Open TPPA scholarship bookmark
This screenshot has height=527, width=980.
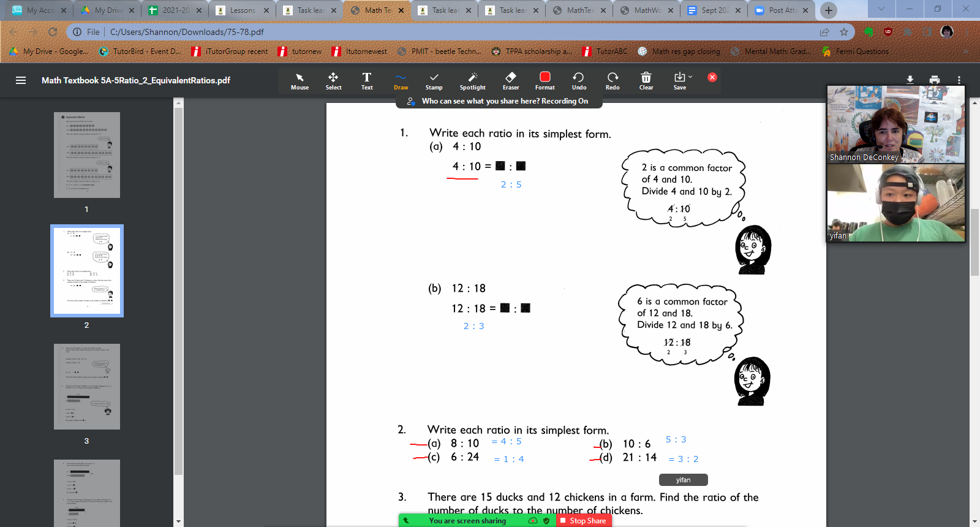pyautogui.click(x=532, y=51)
